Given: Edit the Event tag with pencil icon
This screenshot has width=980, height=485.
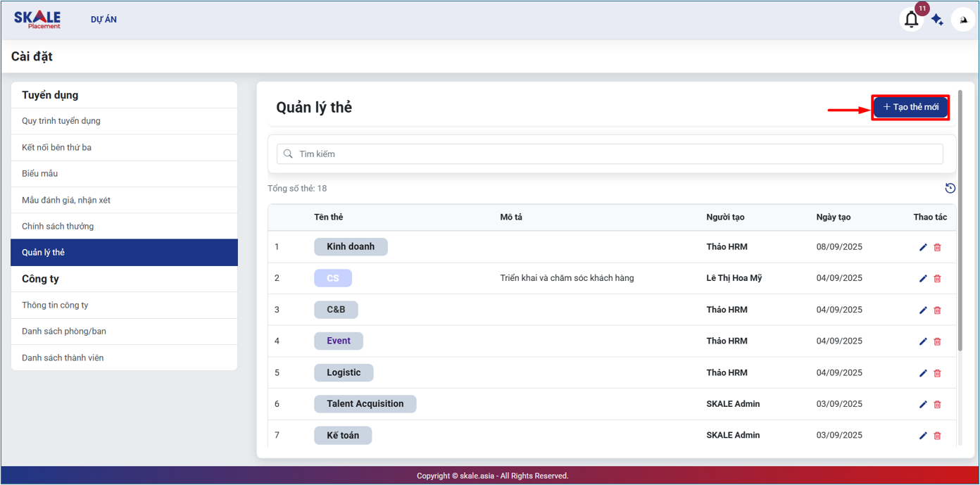Looking at the screenshot, I should click(923, 341).
